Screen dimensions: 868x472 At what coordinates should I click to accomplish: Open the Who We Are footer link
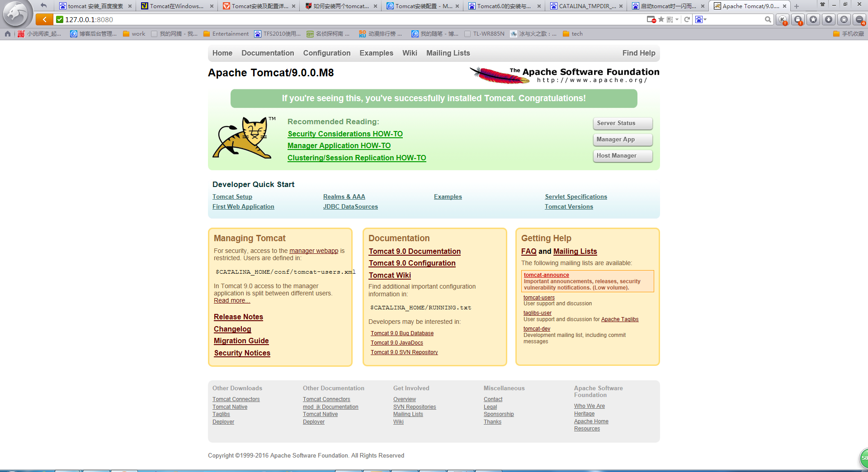[x=589, y=406]
